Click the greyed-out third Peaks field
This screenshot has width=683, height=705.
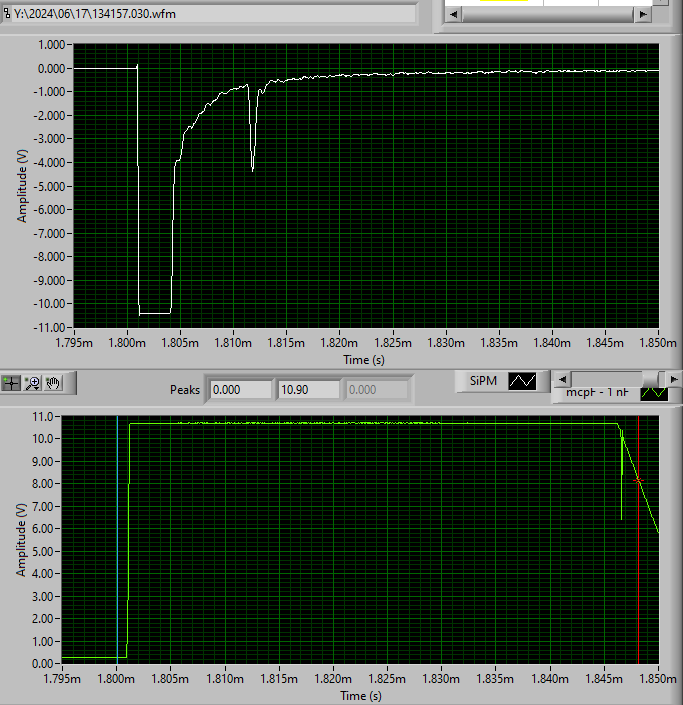tap(377, 390)
